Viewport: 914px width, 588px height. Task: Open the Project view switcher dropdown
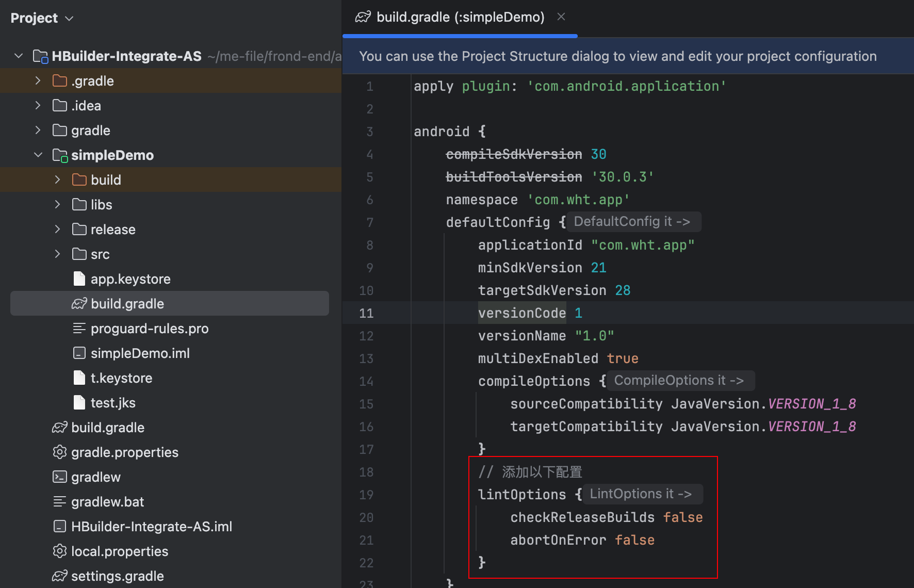pyautogui.click(x=69, y=18)
